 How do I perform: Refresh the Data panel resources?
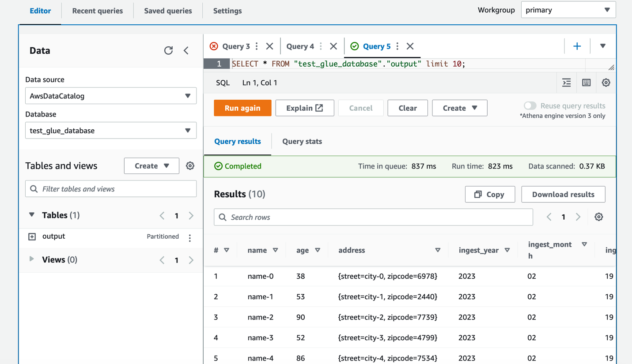(x=168, y=50)
